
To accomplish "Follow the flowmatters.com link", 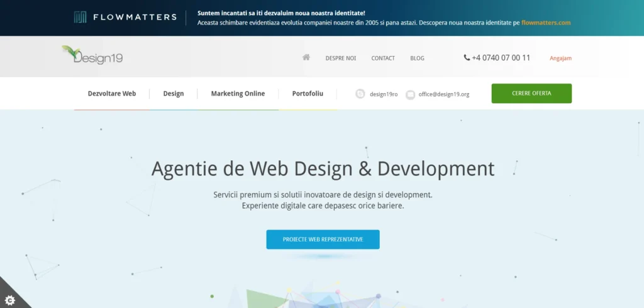I will point(546,23).
